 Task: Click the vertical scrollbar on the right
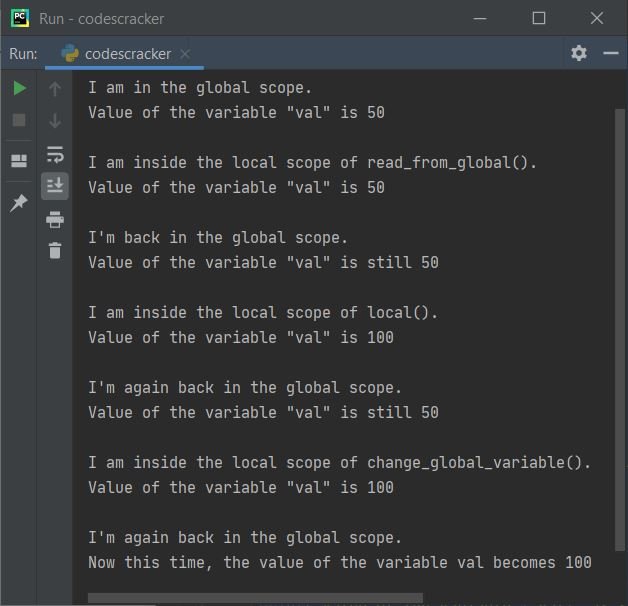pyautogui.click(x=619, y=330)
